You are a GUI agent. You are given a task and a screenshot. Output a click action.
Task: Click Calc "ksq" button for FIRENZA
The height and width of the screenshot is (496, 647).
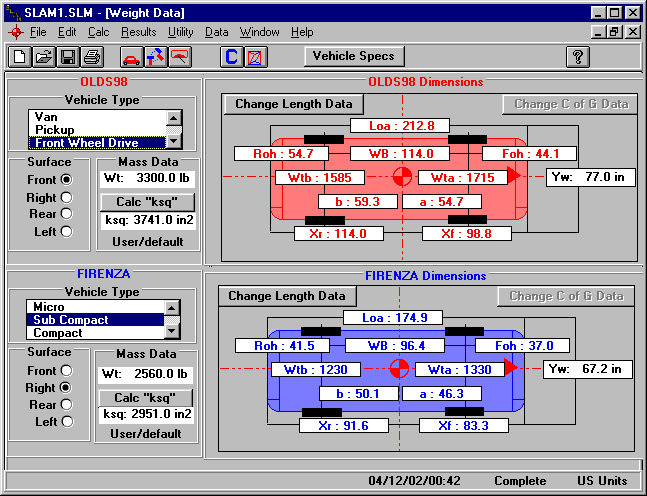tap(146, 398)
